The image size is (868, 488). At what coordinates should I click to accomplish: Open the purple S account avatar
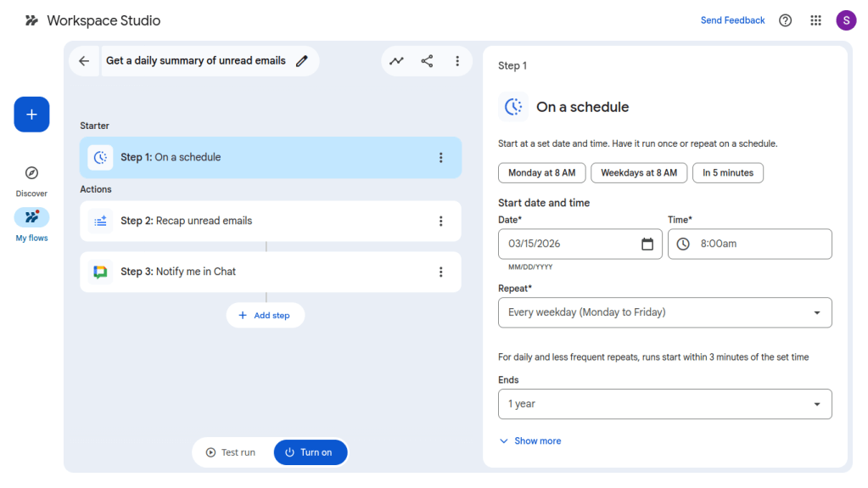coord(846,20)
